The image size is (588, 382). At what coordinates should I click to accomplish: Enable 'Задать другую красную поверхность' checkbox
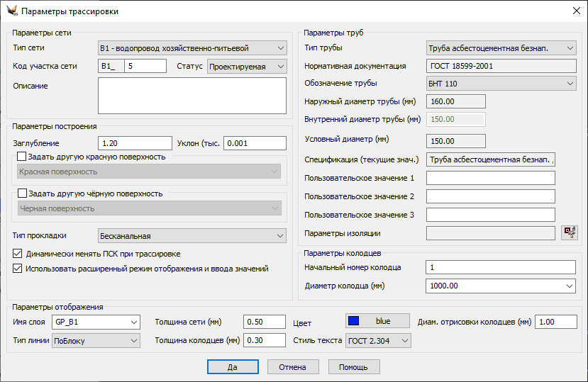point(22,157)
